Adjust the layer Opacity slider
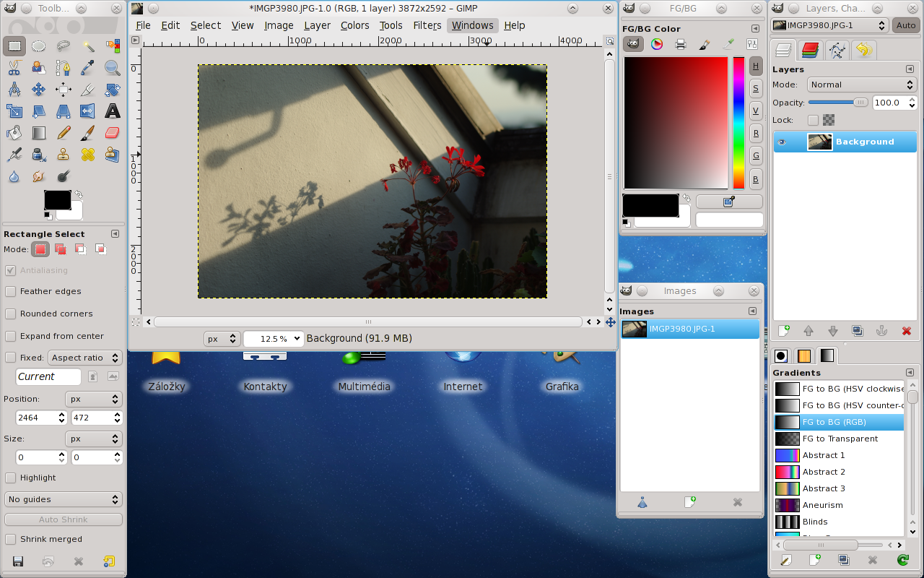The image size is (924, 578). [x=839, y=103]
